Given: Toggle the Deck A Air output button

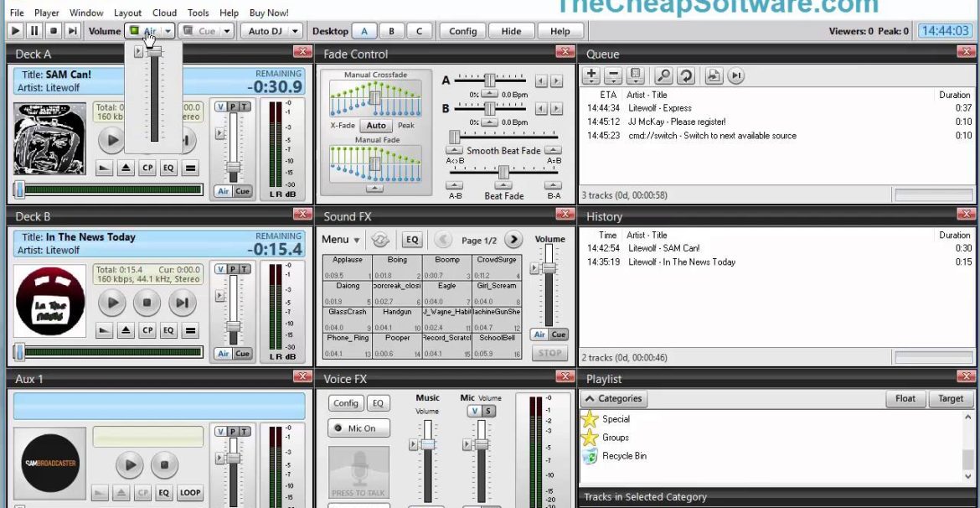Looking at the screenshot, I should coord(223,191).
